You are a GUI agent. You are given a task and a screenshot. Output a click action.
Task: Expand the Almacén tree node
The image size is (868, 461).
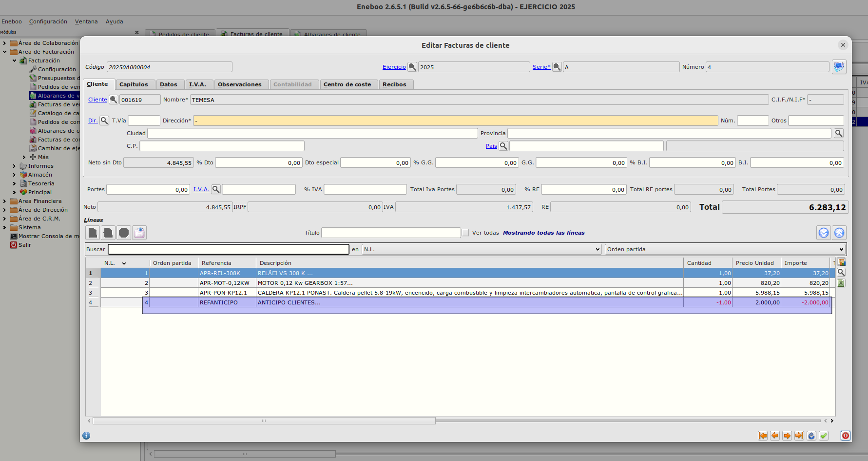point(15,175)
